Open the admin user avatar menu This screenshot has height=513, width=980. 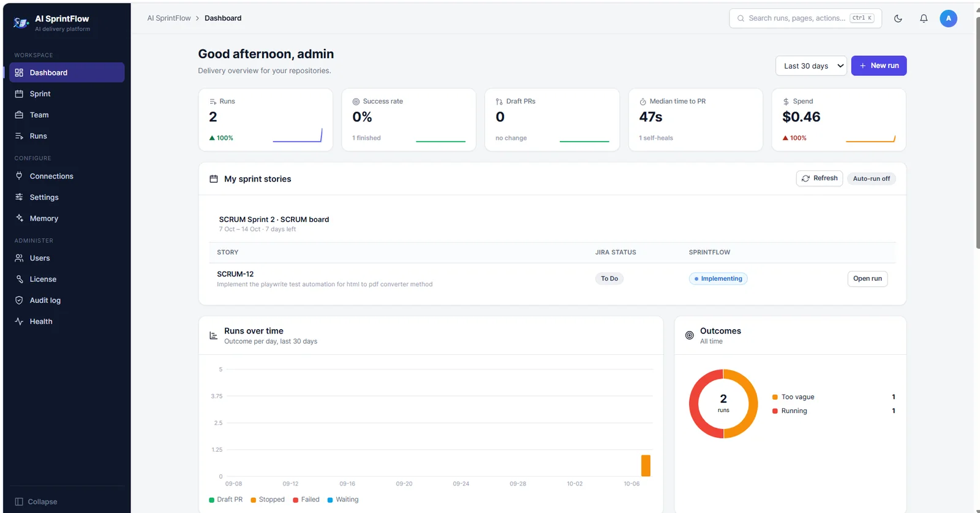[x=948, y=18]
